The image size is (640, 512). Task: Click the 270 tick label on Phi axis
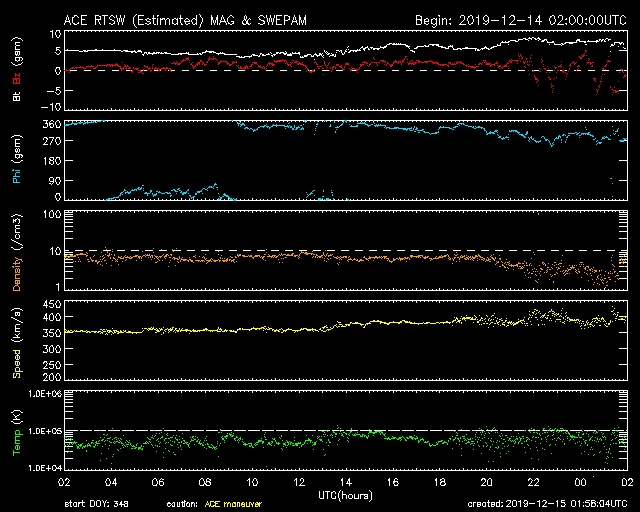coord(52,141)
